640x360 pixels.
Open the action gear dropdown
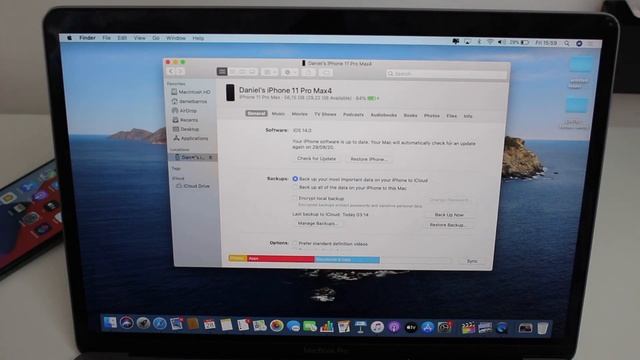point(289,72)
